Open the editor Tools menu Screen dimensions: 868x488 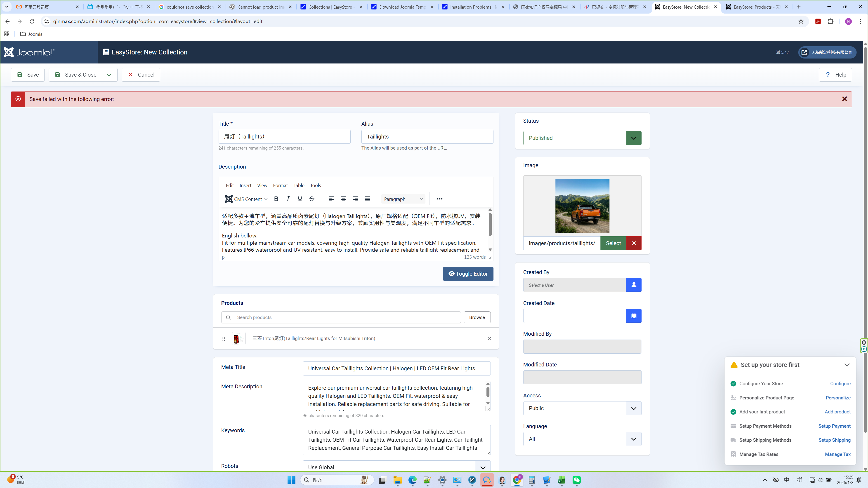[x=315, y=185]
